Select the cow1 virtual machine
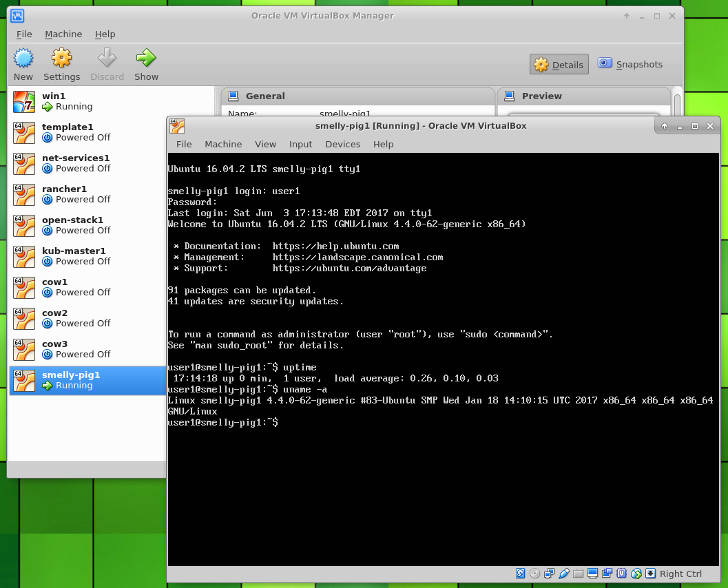Screen dimensions: 728x588 click(x=87, y=287)
